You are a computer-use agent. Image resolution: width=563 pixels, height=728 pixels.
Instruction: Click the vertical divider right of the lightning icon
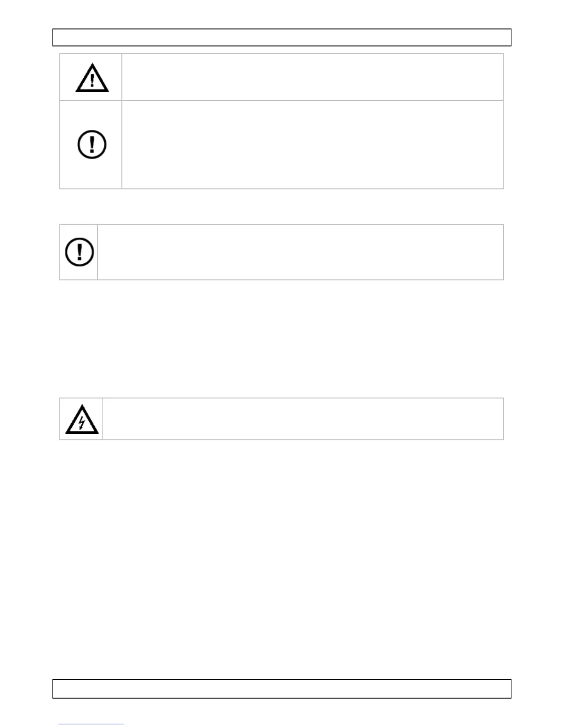[102, 419]
